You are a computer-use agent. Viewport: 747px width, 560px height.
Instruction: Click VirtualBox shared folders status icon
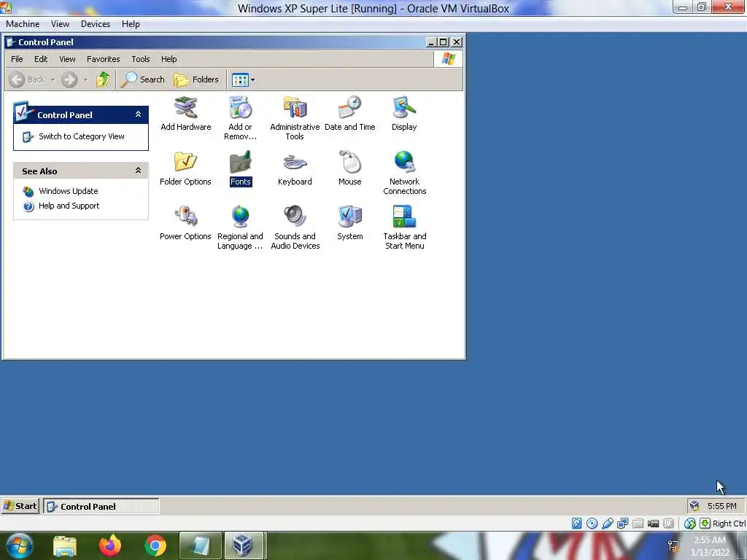point(638,524)
